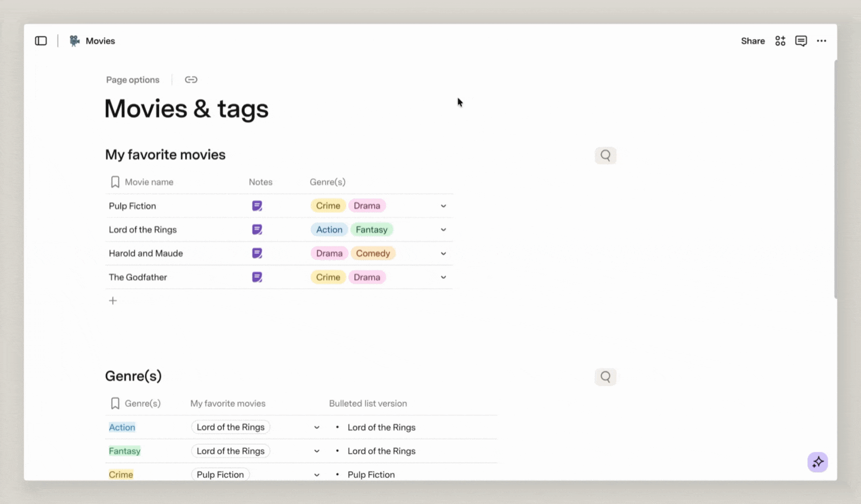Click the Share button
Screen dimensions: 861x504
coord(753,41)
